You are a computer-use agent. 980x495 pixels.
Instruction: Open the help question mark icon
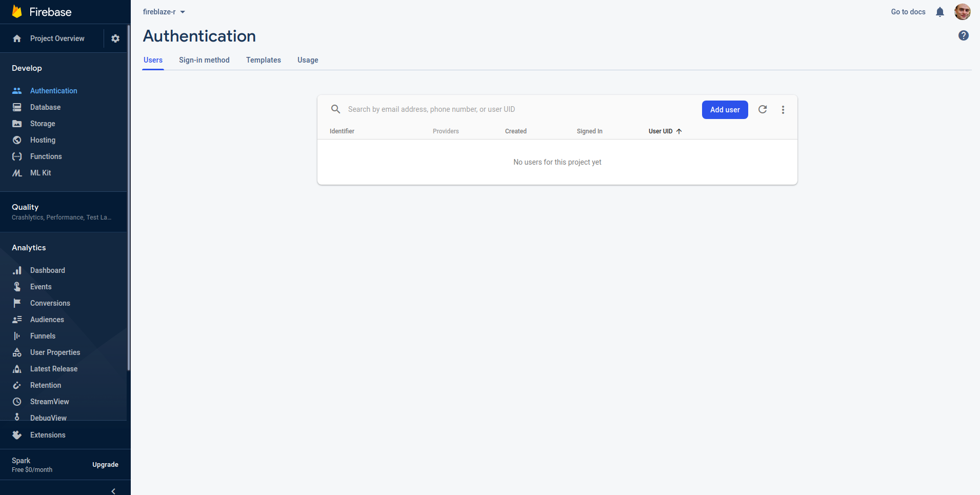[964, 35]
